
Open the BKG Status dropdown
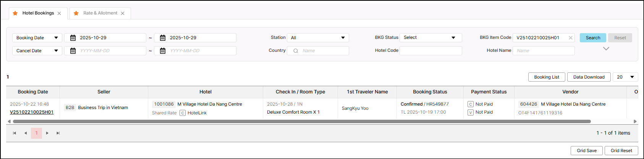tap(430, 38)
